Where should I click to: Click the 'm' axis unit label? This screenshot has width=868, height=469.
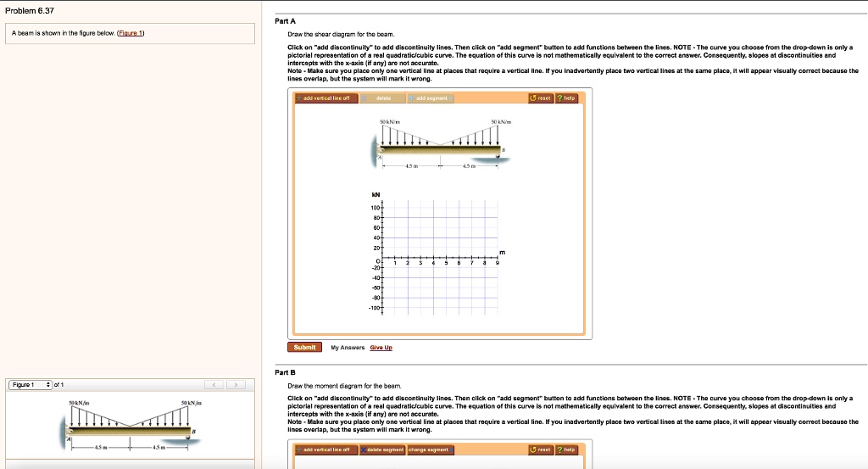tap(502, 253)
